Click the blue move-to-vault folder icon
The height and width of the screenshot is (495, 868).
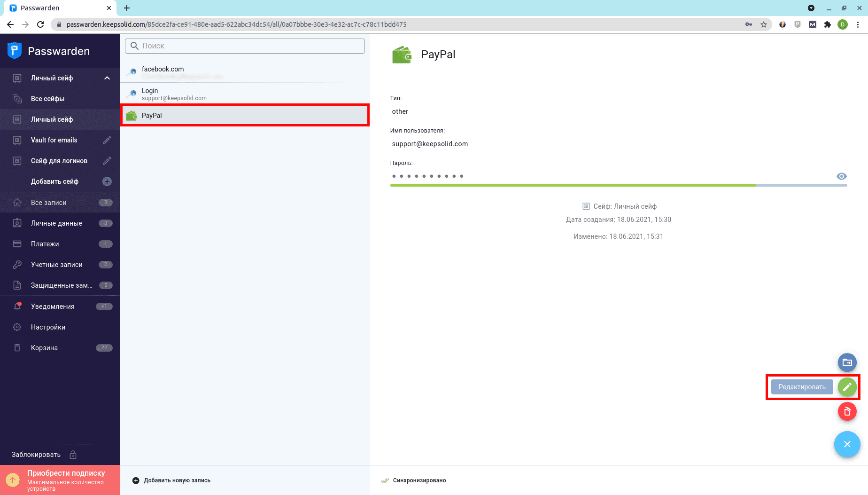[x=847, y=362]
